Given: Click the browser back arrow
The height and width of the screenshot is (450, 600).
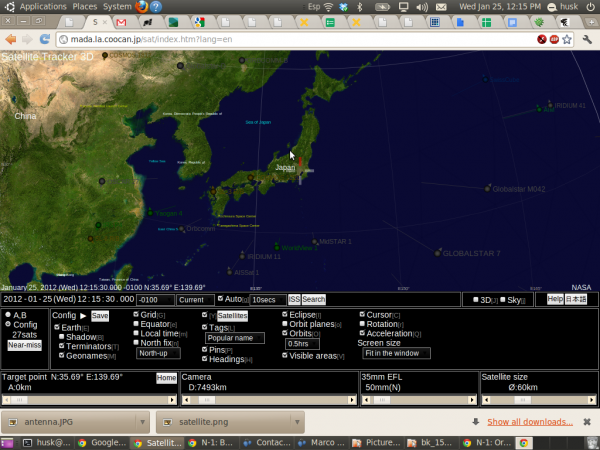Looking at the screenshot, I should click(11, 39).
